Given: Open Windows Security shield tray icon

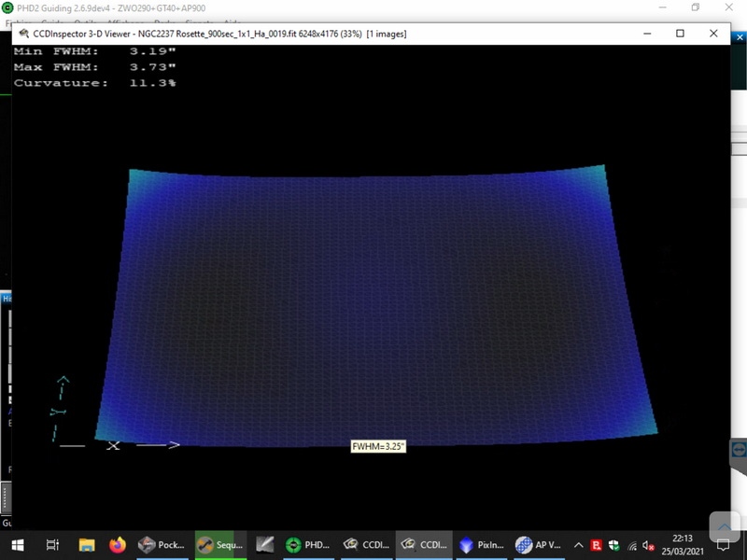Looking at the screenshot, I should click(613, 545).
